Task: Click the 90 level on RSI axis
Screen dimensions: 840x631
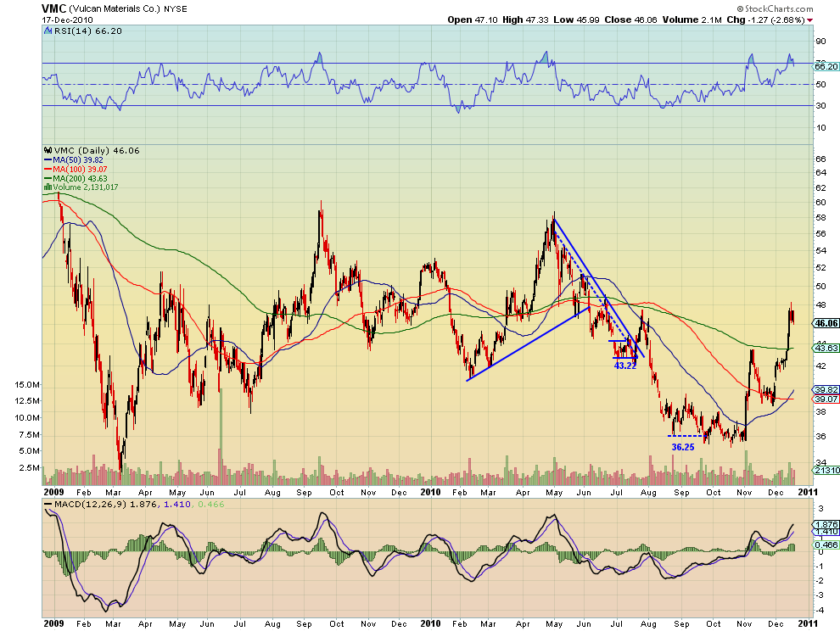Action: click(820, 42)
